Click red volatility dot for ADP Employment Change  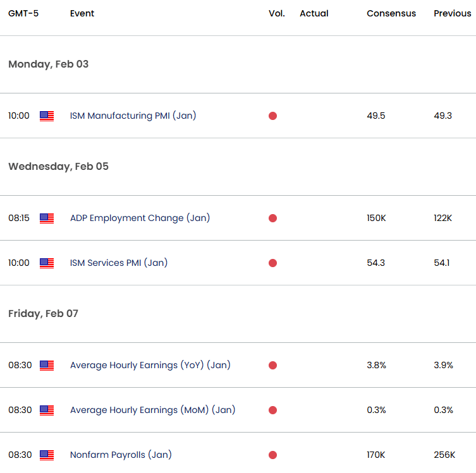pyautogui.click(x=272, y=219)
